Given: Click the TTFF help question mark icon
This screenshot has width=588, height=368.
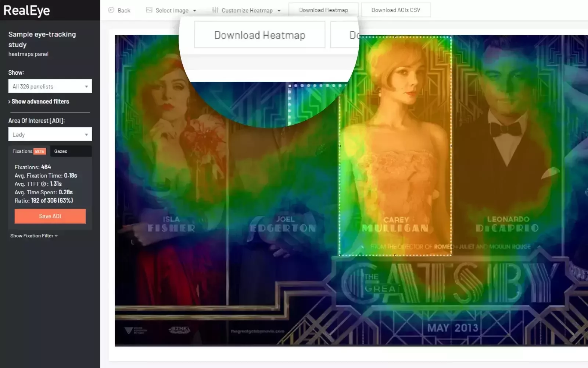Looking at the screenshot, I should [43, 184].
